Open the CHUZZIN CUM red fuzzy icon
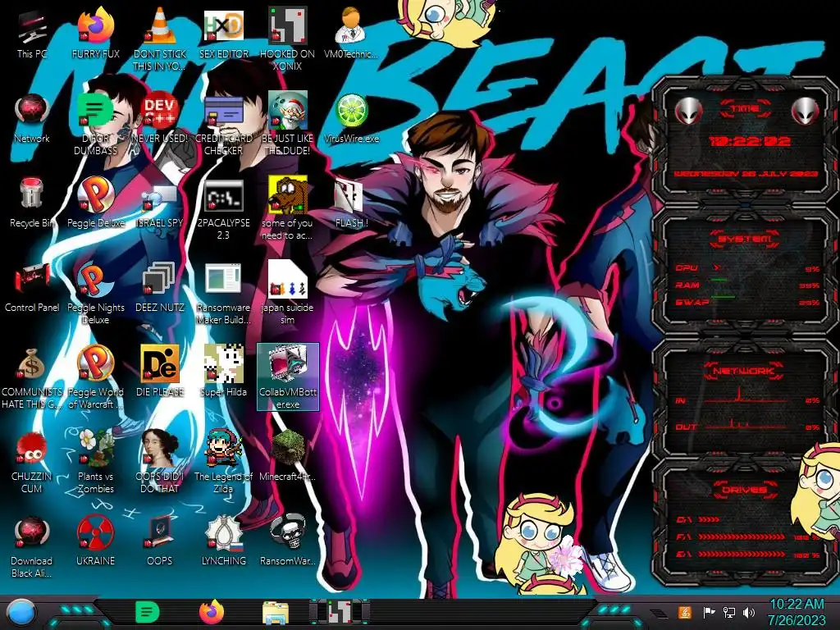The width and height of the screenshot is (840, 630). point(32,462)
